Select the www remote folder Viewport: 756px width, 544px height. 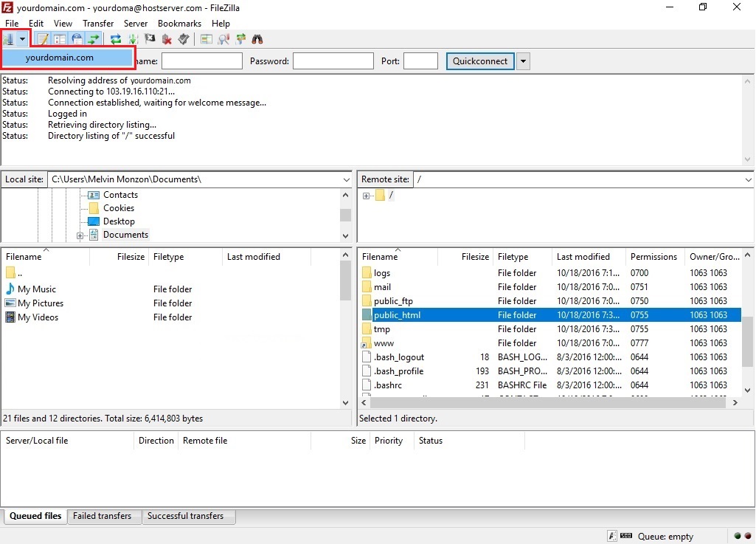point(551,343)
